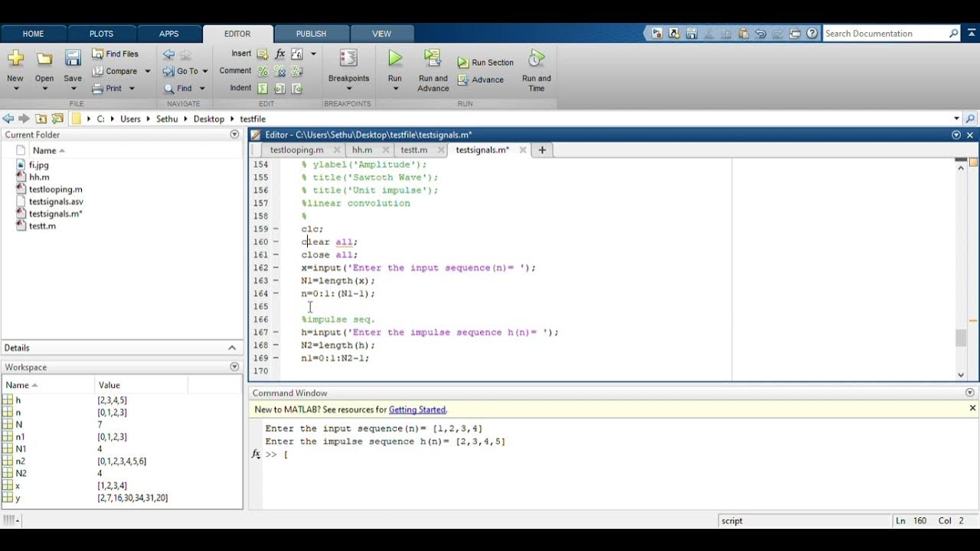
Task: Click the Comment percent icon
Action: 263,71
